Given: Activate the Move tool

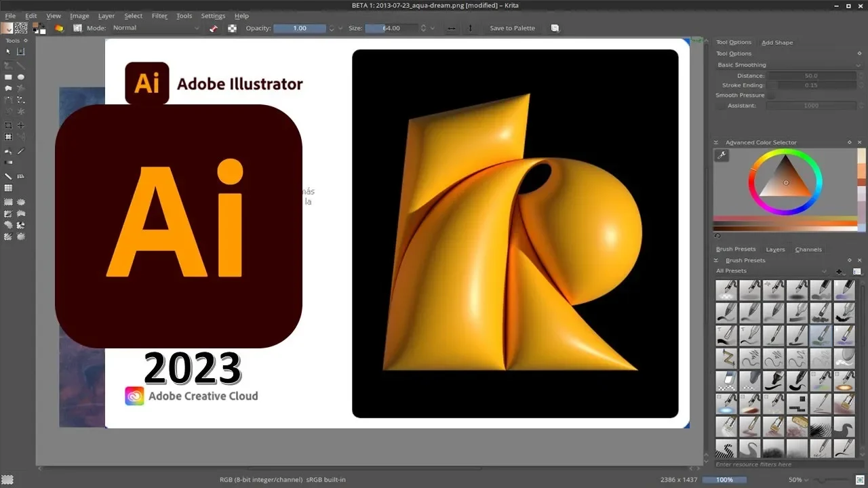Looking at the screenshot, I should click(x=21, y=125).
